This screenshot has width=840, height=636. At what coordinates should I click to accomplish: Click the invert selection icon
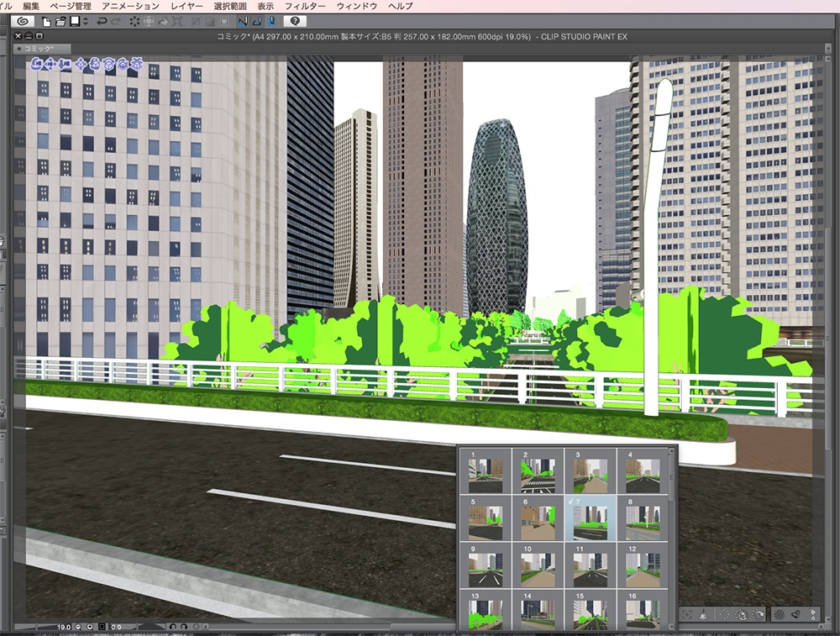211,22
